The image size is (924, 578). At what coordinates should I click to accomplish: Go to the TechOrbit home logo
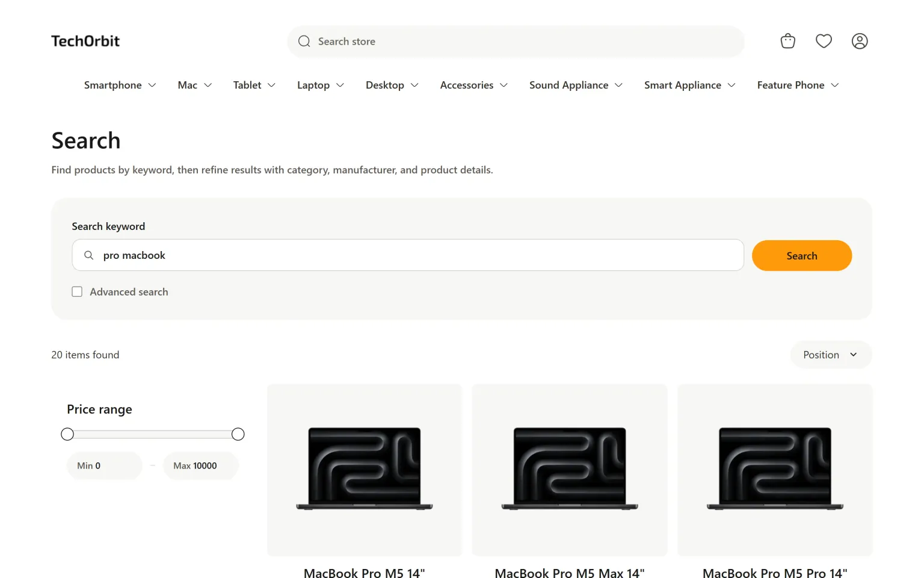click(85, 41)
